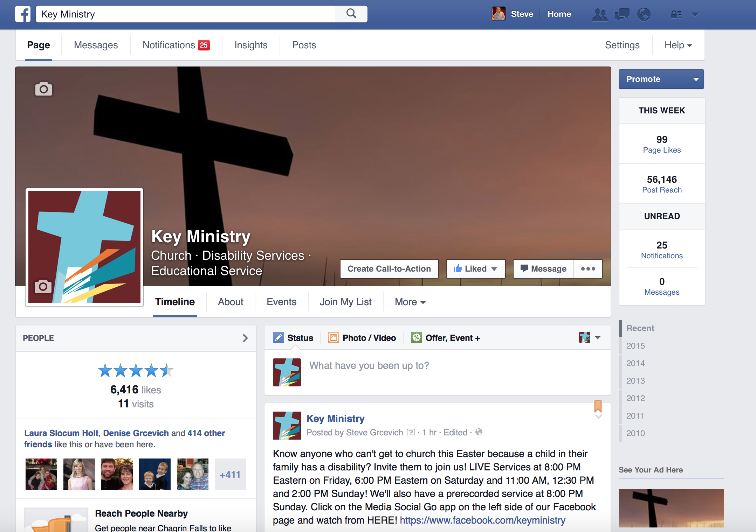Click the profile picture camera icon

pyautogui.click(x=43, y=286)
